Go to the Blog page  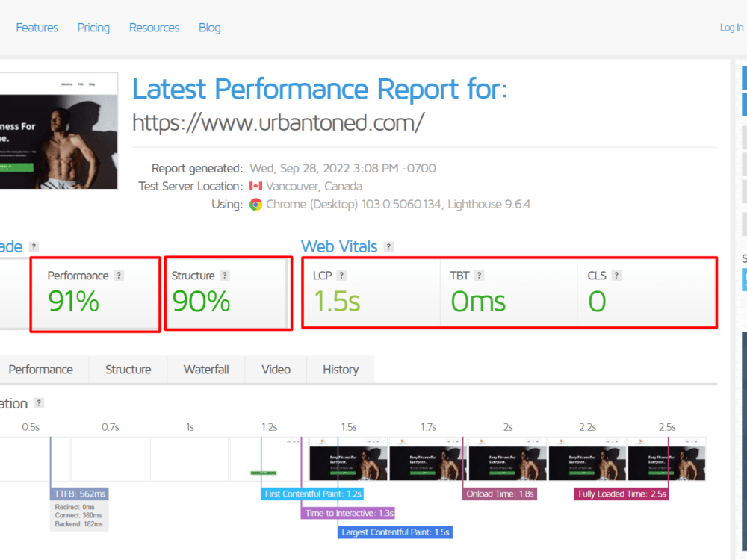tap(210, 28)
